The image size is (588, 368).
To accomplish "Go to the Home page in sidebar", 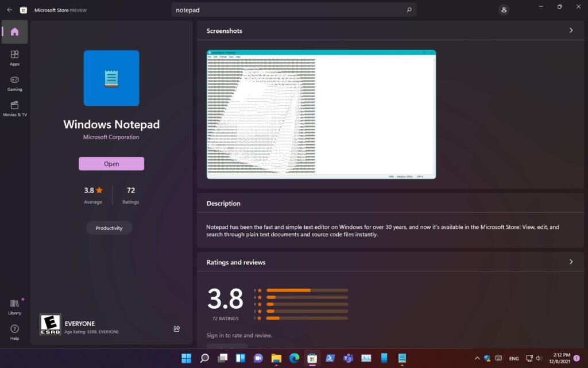I will pyautogui.click(x=14, y=32).
